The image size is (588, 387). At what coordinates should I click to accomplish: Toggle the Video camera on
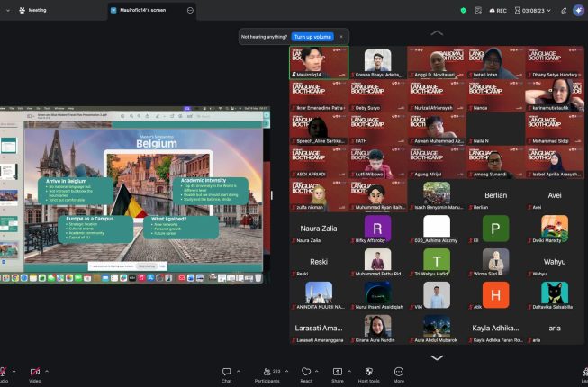tap(35, 374)
